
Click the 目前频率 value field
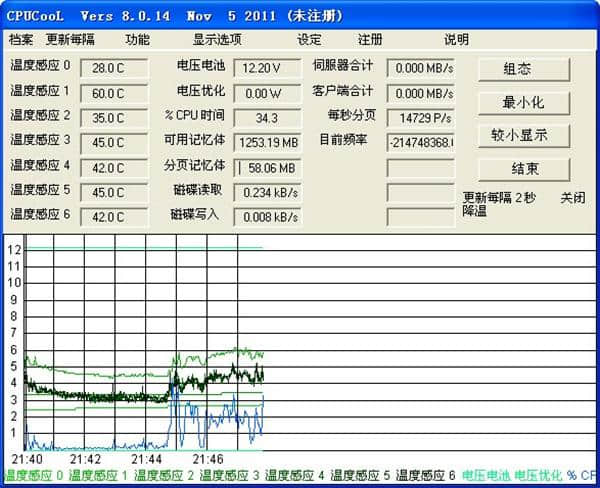[420, 142]
